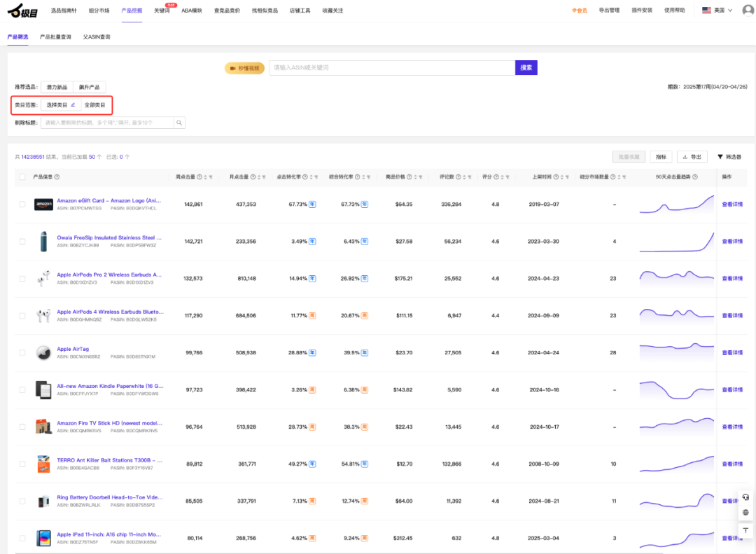The image size is (756, 554).
Task: Click the 周 badge beside AirPods 4 11.77%
Action: (x=312, y=316)
